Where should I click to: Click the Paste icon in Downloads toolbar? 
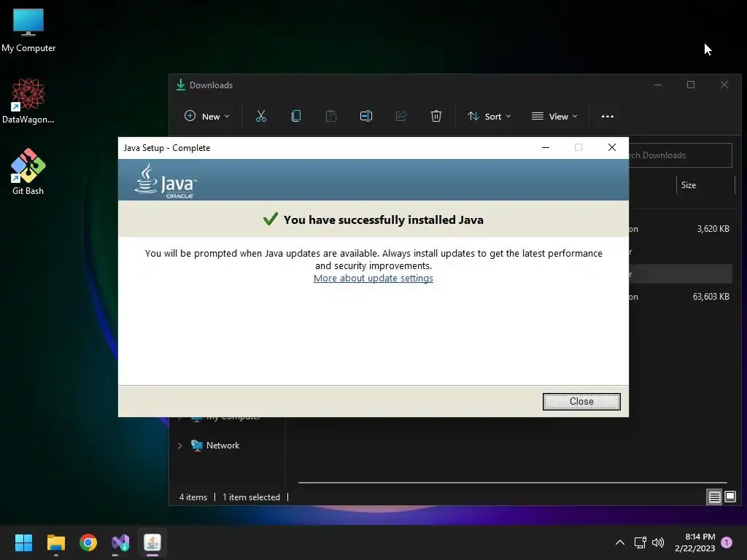(331, 116)
